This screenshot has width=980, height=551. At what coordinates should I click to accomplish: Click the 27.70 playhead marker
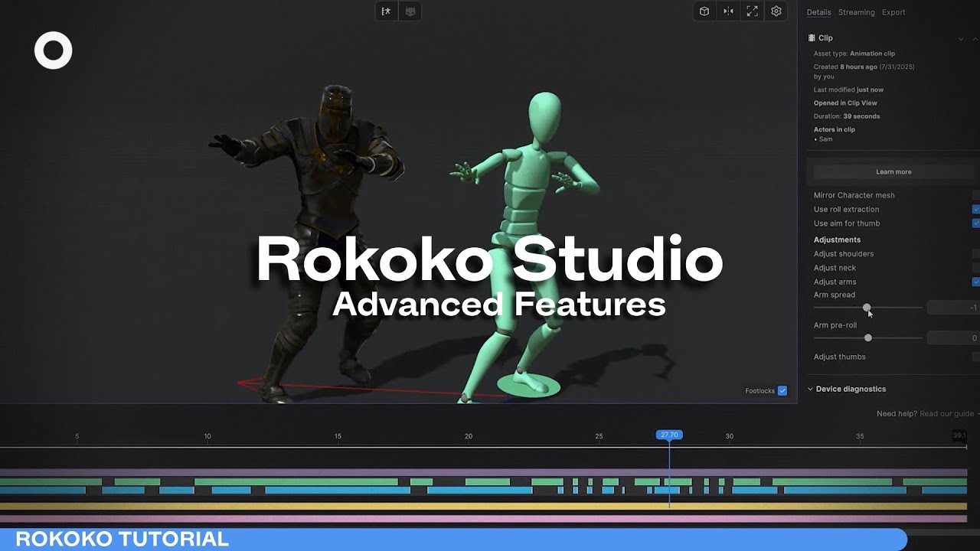[669, 435]
